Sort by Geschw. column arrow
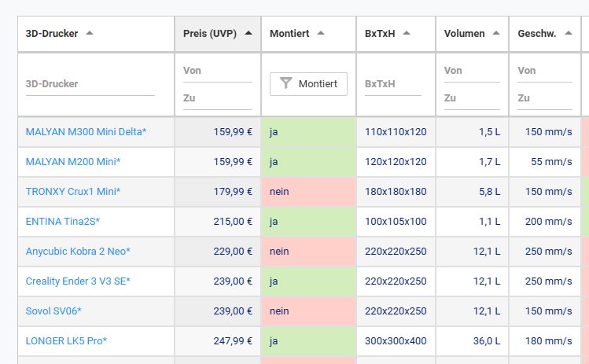Screen dimensions: 589x364 (x=569, y=33)
